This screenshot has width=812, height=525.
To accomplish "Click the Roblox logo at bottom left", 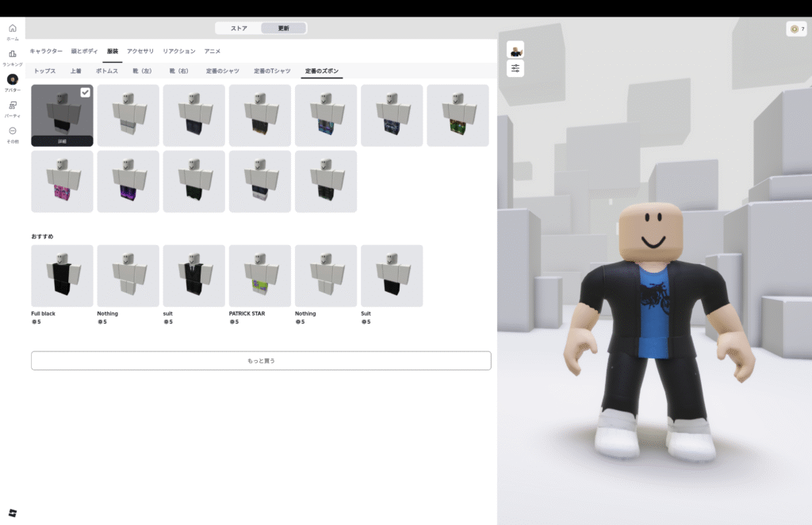I will [13, 512].
